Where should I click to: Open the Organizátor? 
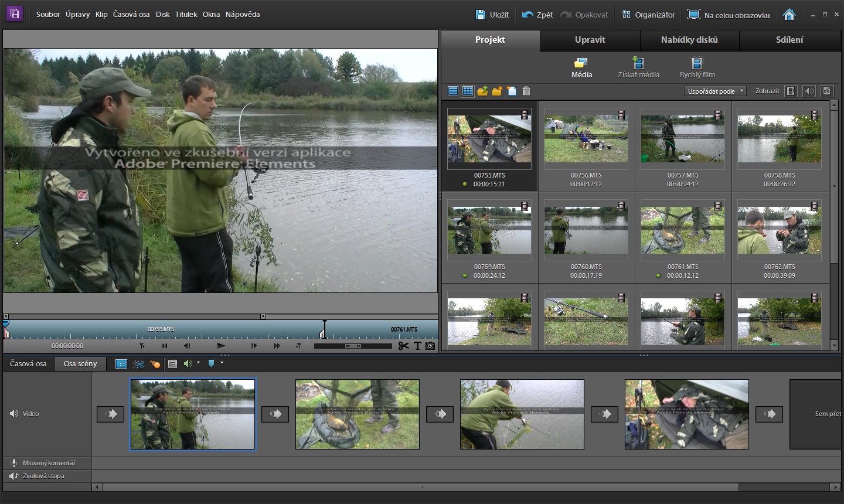pos(648,15)
